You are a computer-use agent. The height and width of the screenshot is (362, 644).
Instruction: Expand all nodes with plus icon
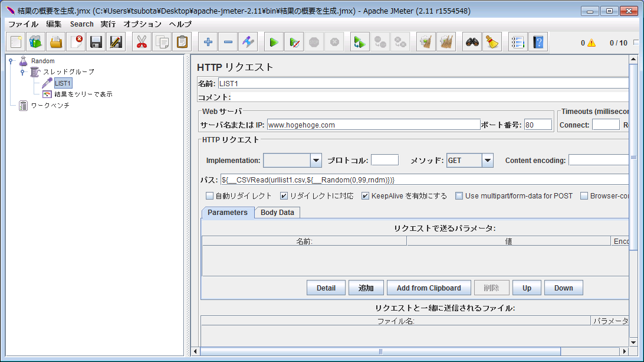click(208, 42)
